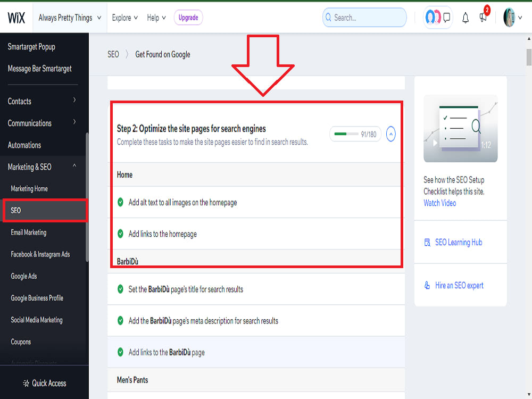Open the Explore dropdown menu
This screenshot has width=532, height=399.
pyautogui.click(x=125, y=18)
